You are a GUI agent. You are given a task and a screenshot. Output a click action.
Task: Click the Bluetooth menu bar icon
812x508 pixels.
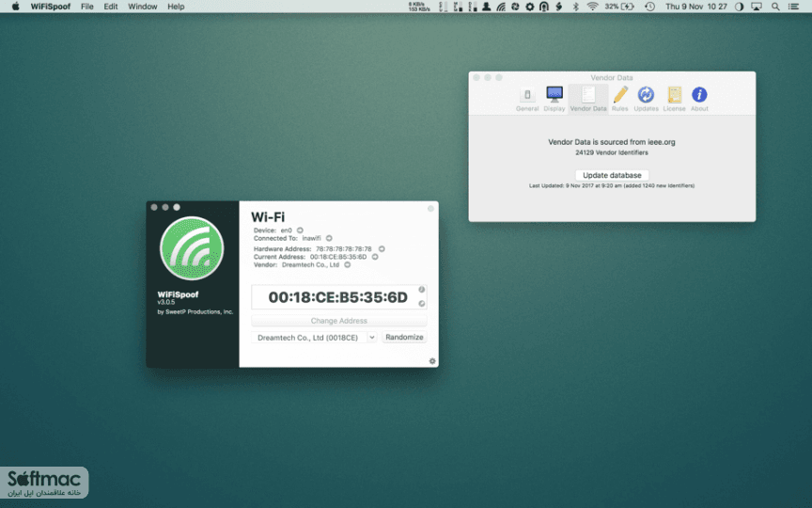pyautogui.click(x=575, y=7)
